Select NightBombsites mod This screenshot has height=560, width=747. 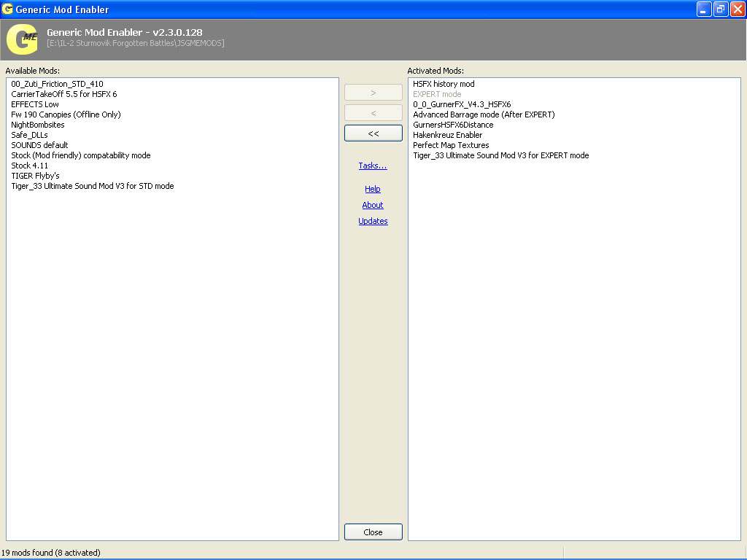click(38, 125)
